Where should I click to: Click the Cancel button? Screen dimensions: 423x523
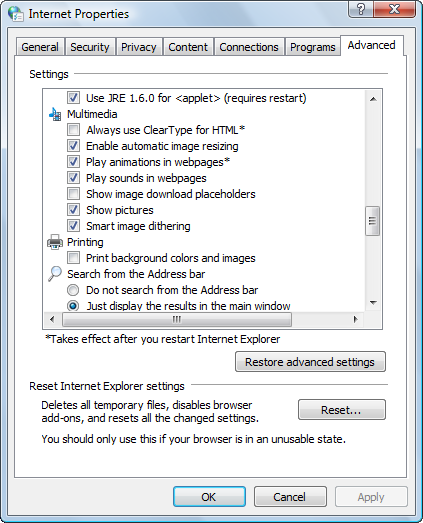290,497
